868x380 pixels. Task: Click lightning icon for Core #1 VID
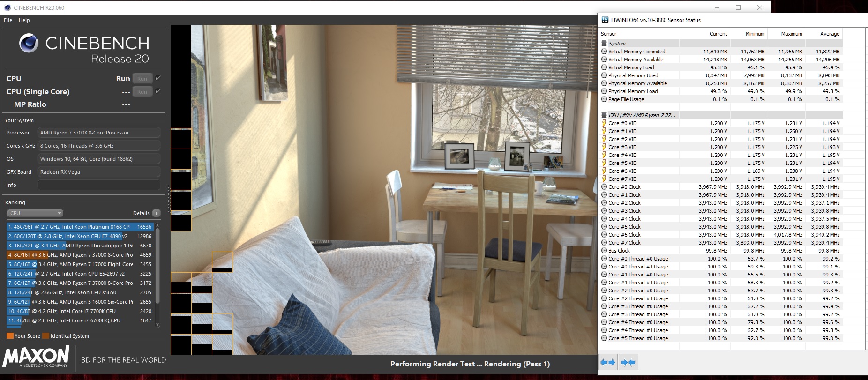click(x=604, y=131)
